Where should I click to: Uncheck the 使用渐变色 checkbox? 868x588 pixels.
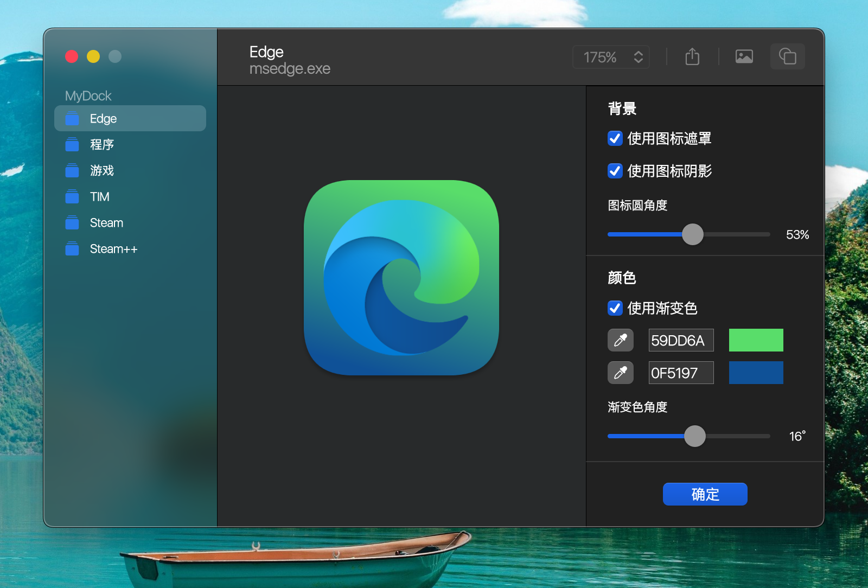tap(615, 308)
